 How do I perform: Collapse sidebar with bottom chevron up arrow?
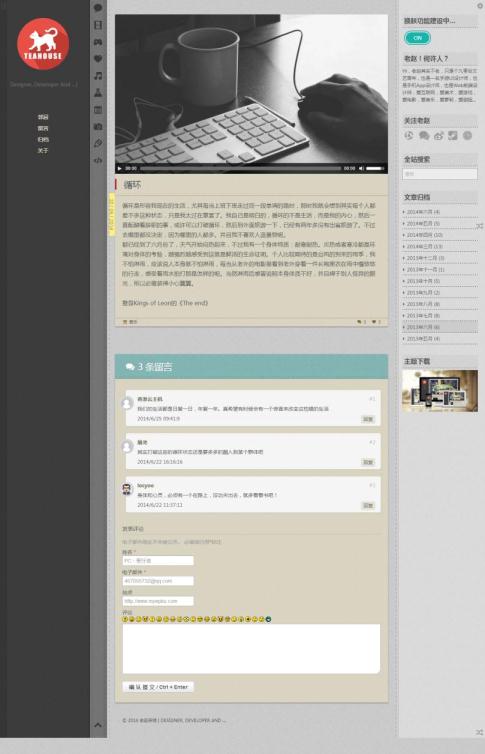98,725
